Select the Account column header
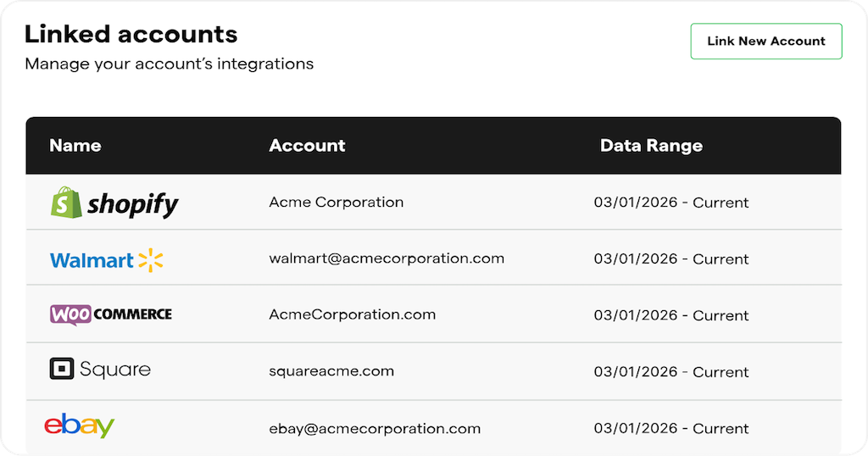This screenshot has width=868, height=456. coord(307,146)
